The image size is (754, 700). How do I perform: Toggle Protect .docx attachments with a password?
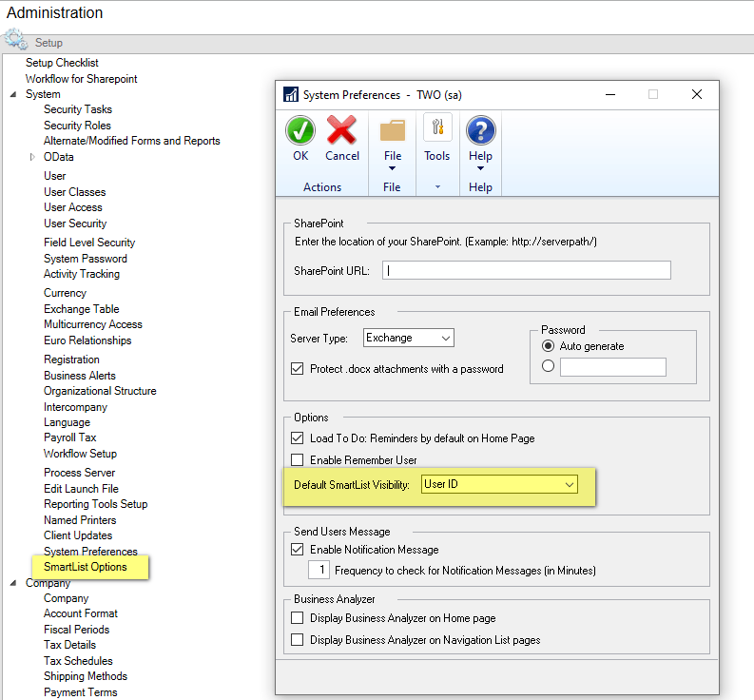pyautogui.click(x=298, y=369)
